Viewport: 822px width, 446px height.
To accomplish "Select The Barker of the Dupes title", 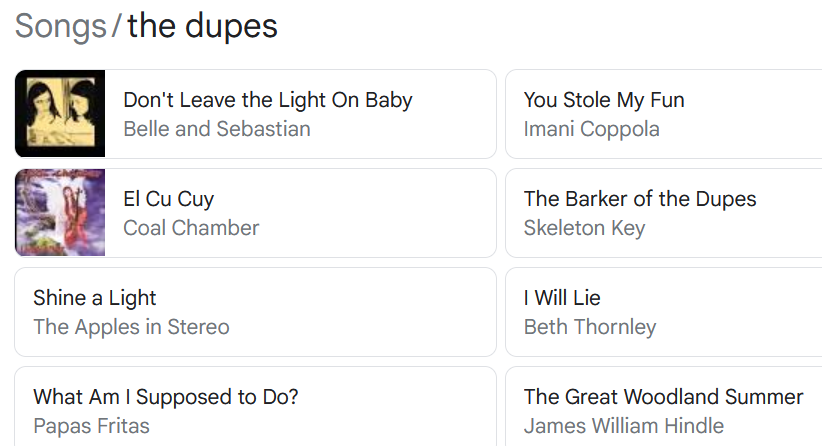I will tap(640, 199).
